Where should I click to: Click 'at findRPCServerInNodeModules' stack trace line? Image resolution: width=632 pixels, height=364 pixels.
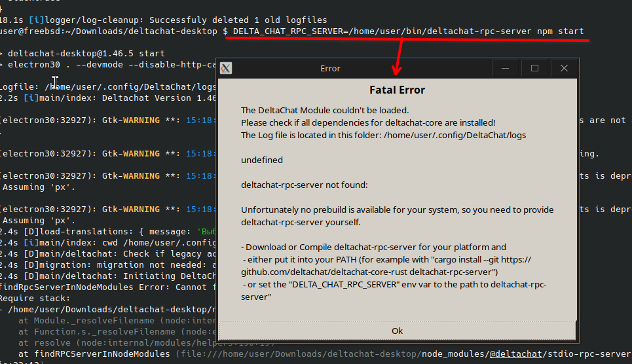pos(325,354)
